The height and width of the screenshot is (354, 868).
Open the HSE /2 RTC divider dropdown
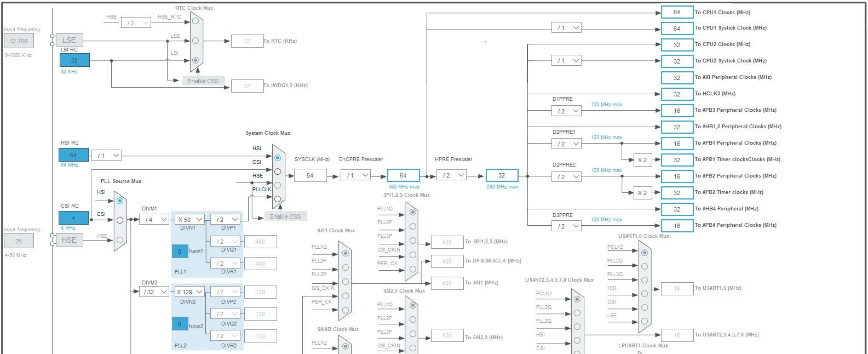tap(137, 23)
